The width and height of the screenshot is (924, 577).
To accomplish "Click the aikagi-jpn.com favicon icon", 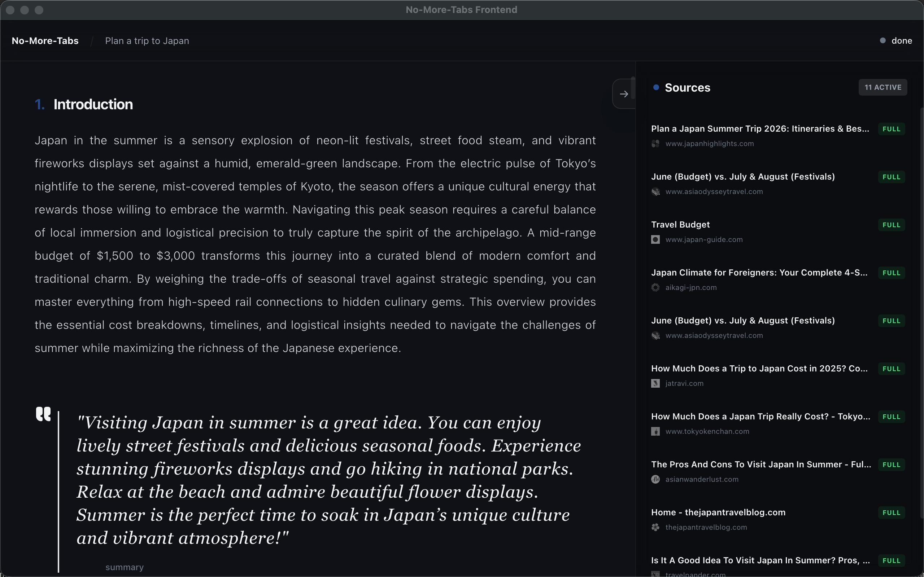I will (655, 288).
